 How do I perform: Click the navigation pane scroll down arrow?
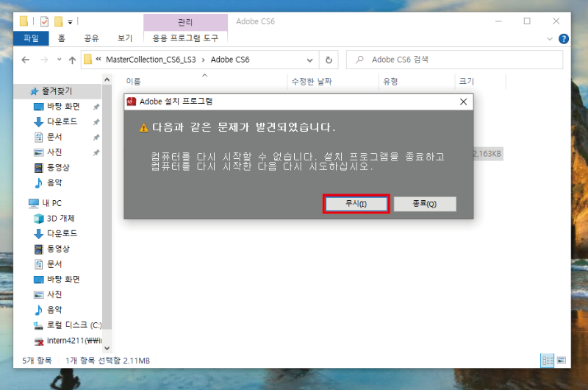107,348
